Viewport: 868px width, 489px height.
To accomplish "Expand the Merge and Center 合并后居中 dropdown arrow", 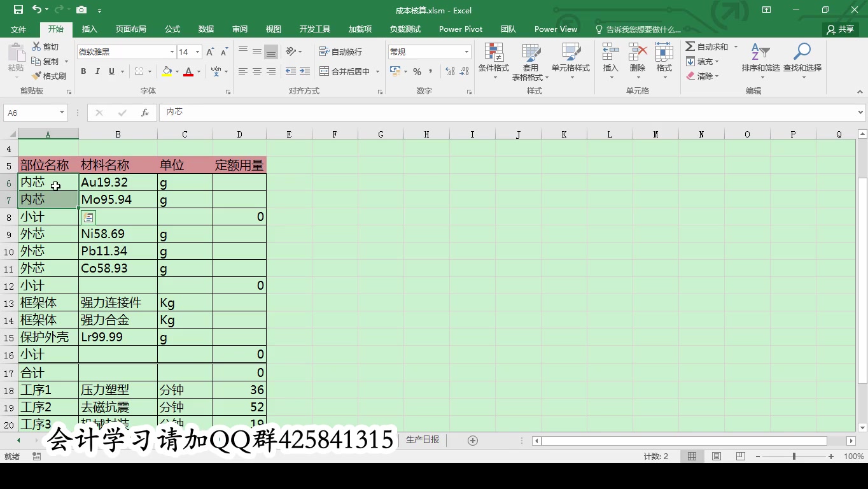I will [377, 71].
